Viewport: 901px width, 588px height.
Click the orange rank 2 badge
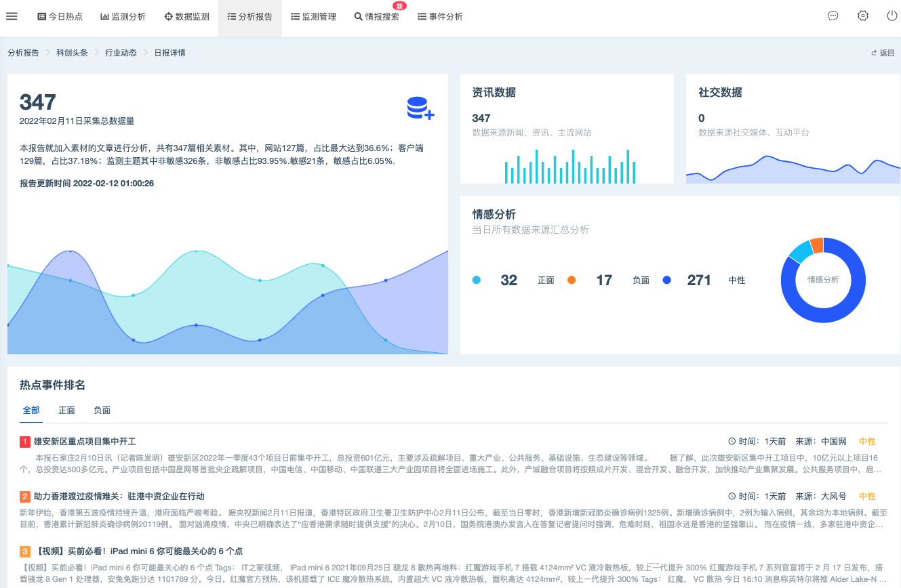[x=25, y=497]
